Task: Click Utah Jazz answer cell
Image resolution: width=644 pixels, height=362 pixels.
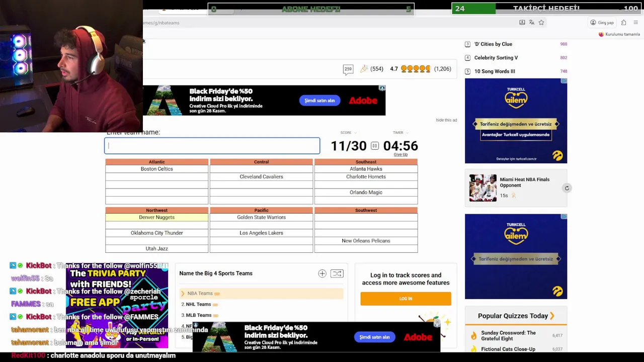Action: tap(156, 248)
